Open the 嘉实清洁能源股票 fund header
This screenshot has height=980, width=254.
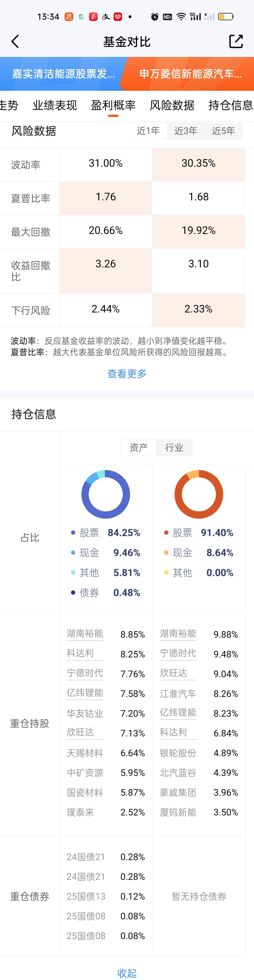click(x=63, y=74)
